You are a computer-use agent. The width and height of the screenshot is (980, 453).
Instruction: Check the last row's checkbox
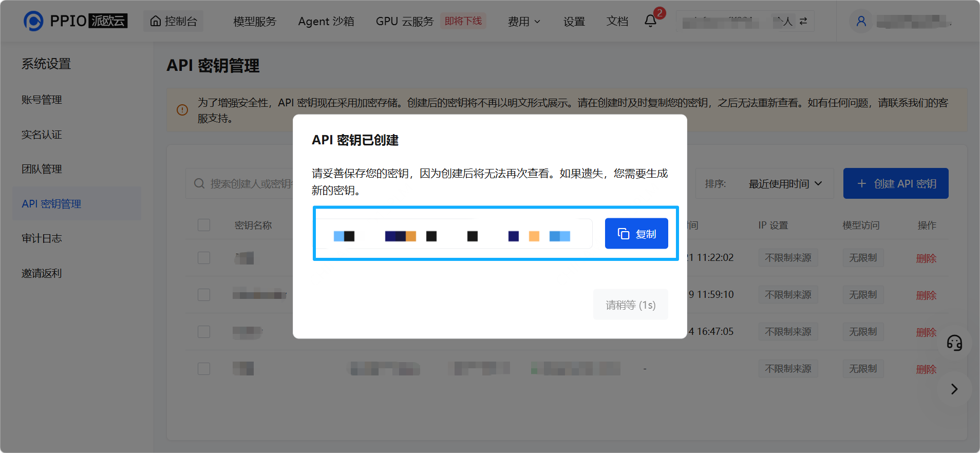click(x=204, y=369)
